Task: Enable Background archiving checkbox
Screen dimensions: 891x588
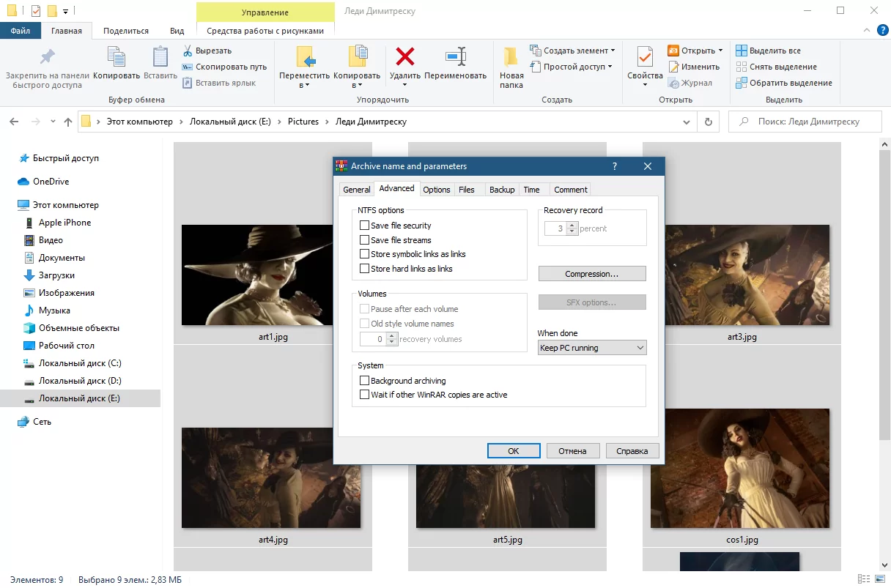Action: [x=364, y=381]
